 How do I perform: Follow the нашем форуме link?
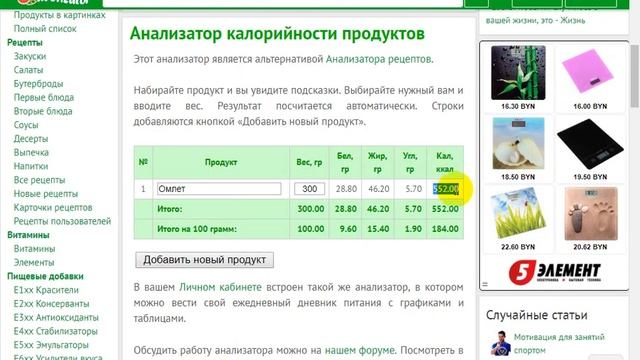(360, 351)
